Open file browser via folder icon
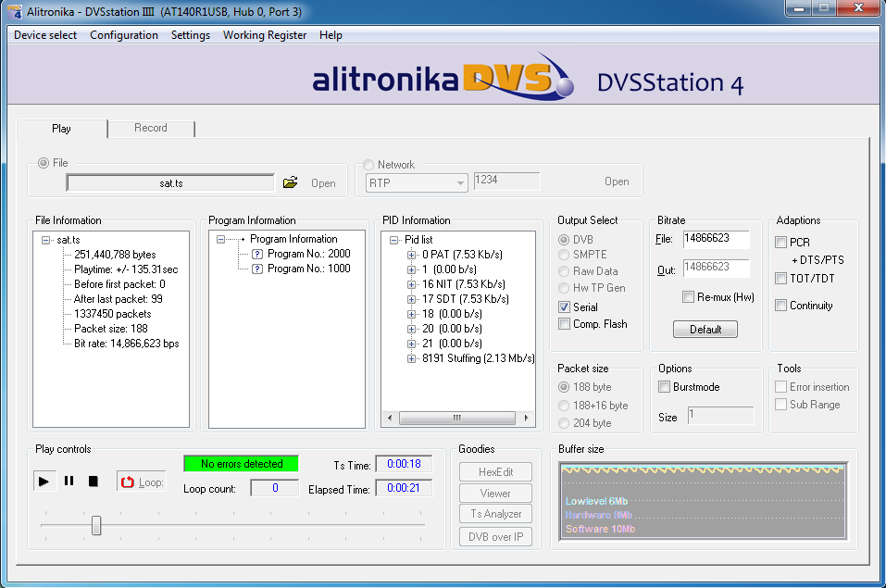886x588 pixels. [x=291, y=182]
